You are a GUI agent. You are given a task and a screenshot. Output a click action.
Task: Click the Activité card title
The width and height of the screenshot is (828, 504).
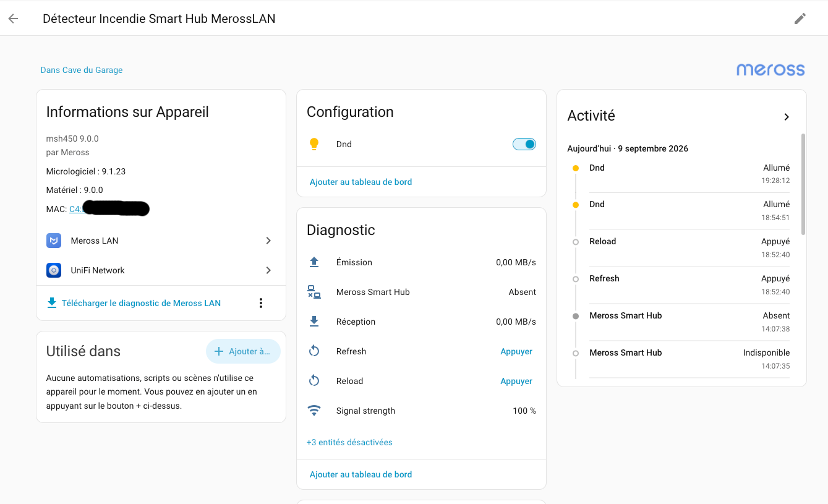(x=591, y=116)
